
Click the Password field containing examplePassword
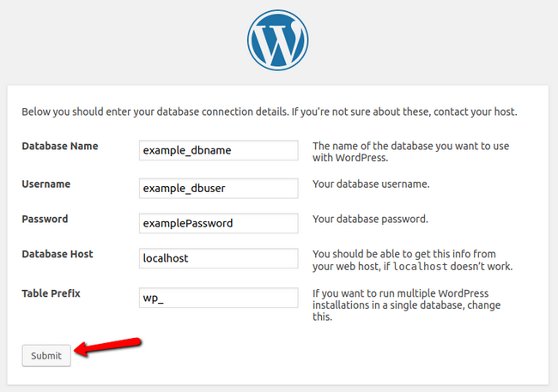(219, 223)
